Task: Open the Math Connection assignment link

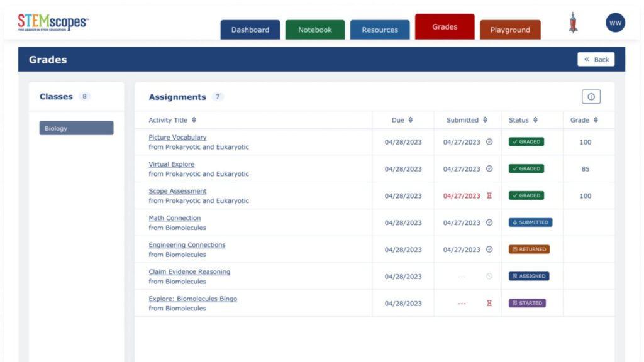Action: (x=175, y=218)
